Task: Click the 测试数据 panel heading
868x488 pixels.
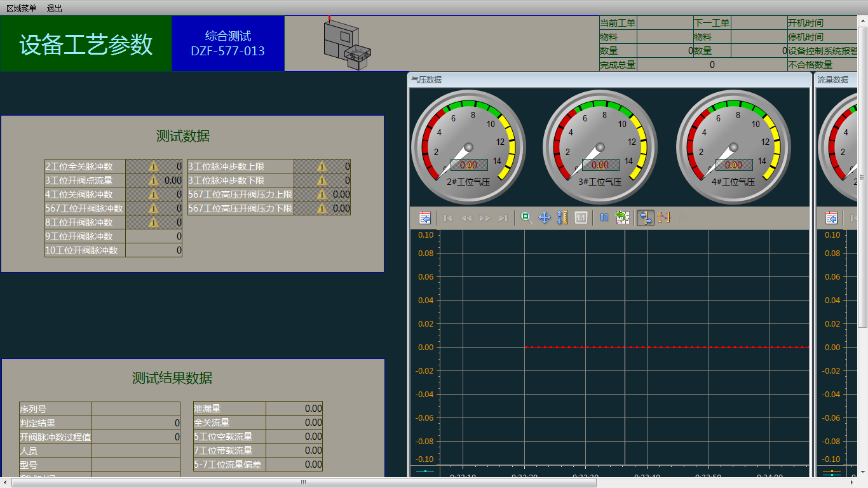Action: pyautogui.click(x=183, y=136)
